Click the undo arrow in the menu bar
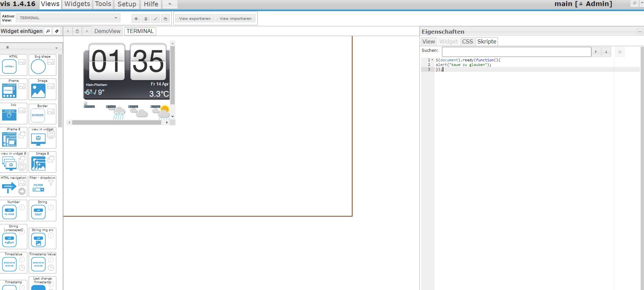The height and width of the screenshot is (290, 644). [x=170, y=4]
